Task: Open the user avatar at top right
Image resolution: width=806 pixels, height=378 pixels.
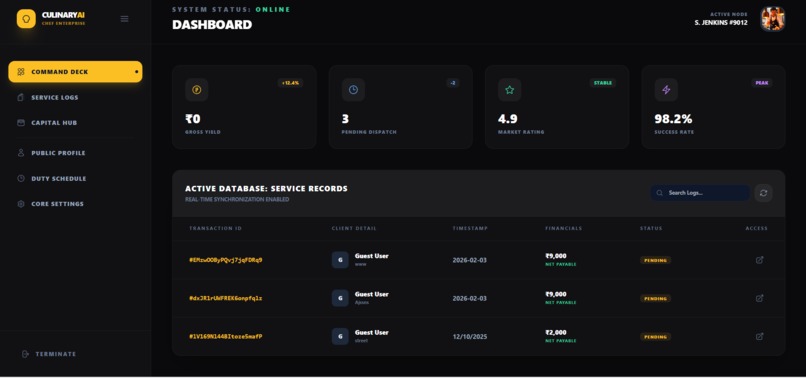Action: pyautogui.click(x=773, y=19)
